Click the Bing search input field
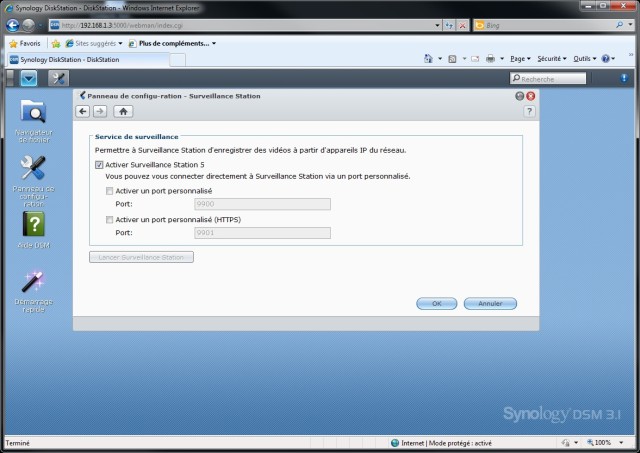This screenshot has height=453, width=640. 549,25
